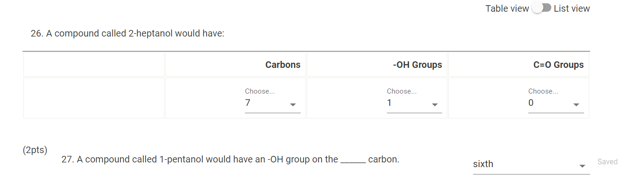Click the Carbons dropdown arrow icon

tap(293, 104)
